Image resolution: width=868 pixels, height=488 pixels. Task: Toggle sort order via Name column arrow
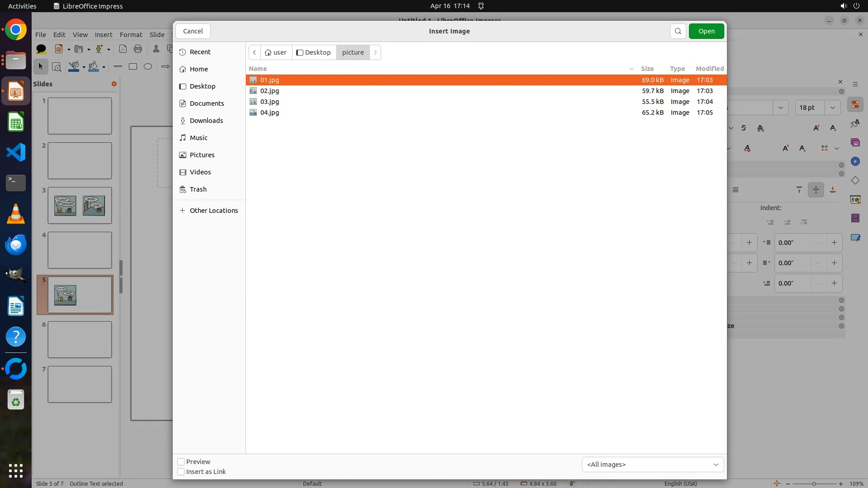(631, 69)
